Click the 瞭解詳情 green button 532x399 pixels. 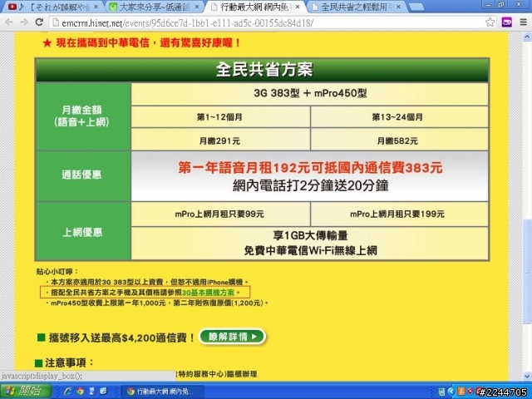tap(232, 337)
